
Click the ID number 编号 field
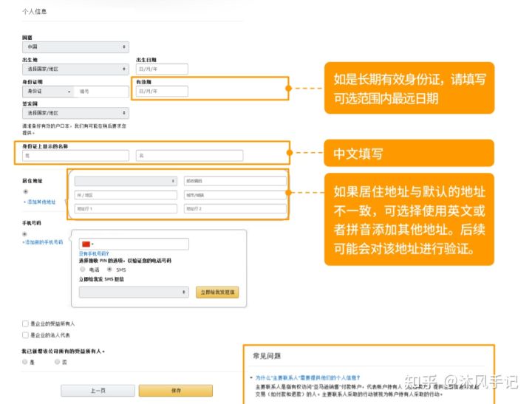coord(101,92)
